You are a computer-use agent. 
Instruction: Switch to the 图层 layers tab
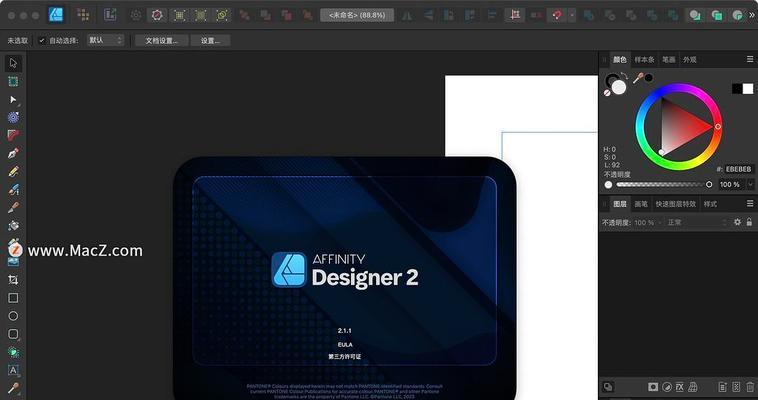pyautogui.click(x=620, y=204)
